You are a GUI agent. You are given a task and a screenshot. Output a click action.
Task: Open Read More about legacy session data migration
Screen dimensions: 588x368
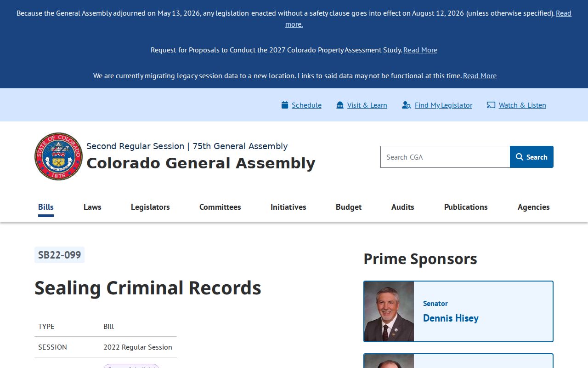(x=480, y=75)
